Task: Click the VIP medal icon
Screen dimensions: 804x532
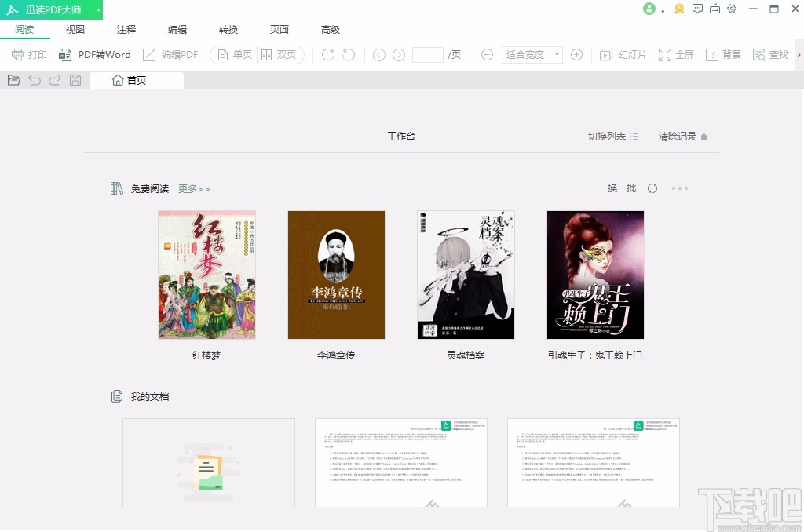Action: 679,9
